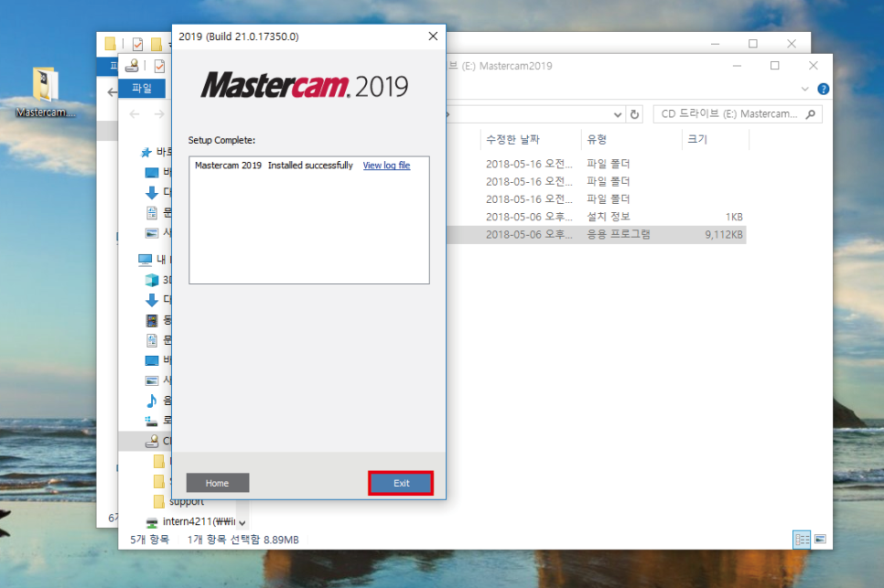Screen dimensions: 884x588
Task: Click the drive icon in Explorer title bar
Action: [132, 65]
